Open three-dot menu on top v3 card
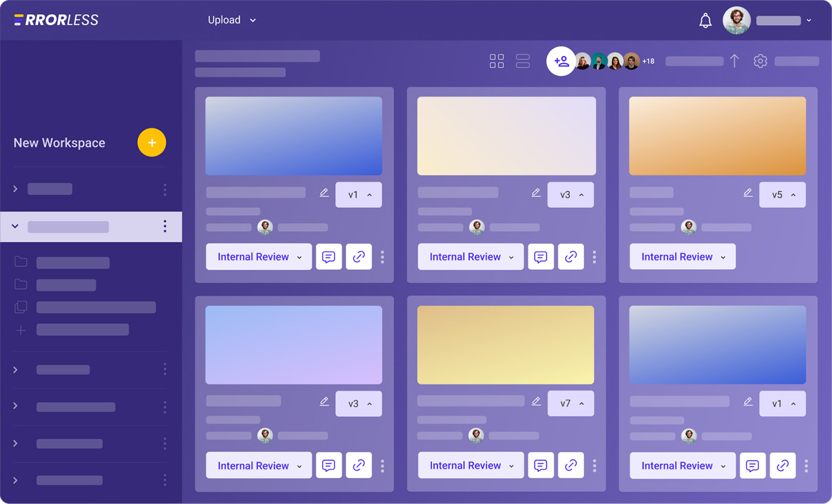 [594, 257]
